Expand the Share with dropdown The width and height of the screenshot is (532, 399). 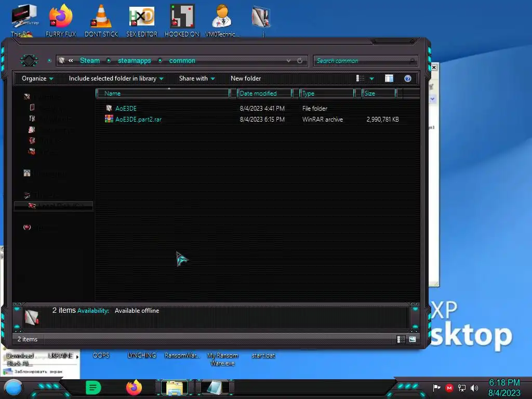(197, 78)
